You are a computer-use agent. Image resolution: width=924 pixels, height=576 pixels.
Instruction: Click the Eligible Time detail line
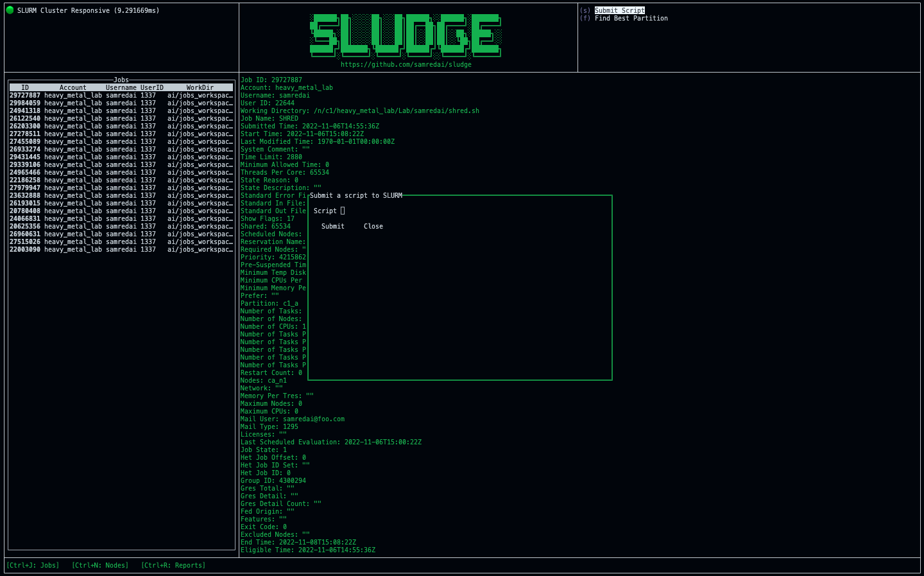pos(308,550)
